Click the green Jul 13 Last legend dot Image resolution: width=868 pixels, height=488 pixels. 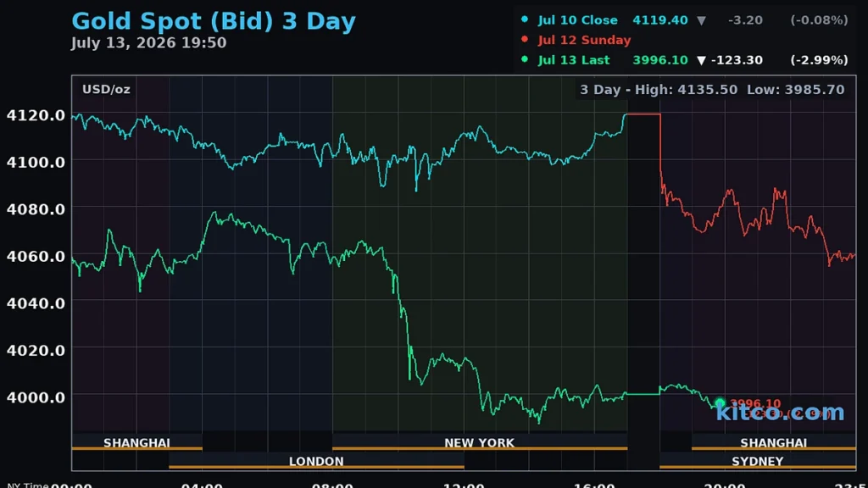[524, 59]
